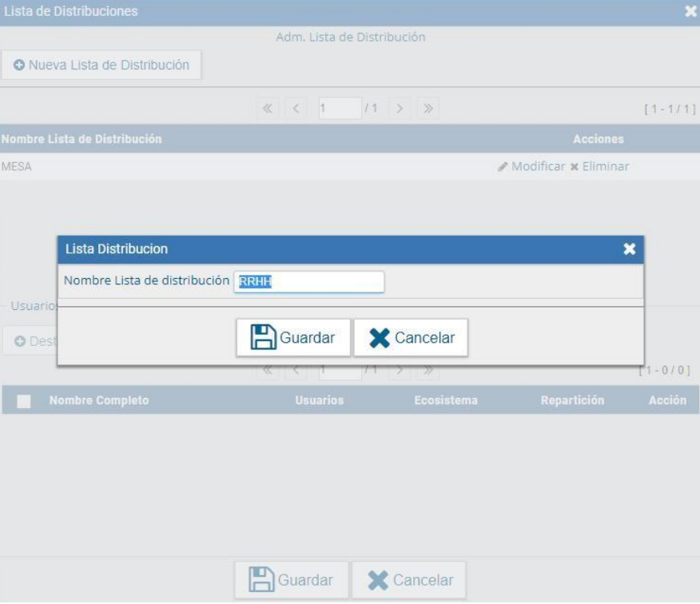The height and width of the screenshot is (604, 700).
Task: Click the Usuarios column header
Action: pos(319,400)
